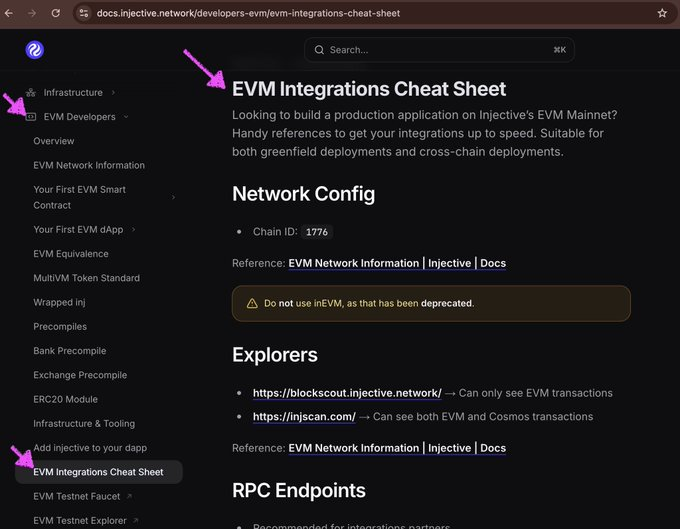Image resolution: width=680 pixels, height=529 pixels.
Task: Open the injscan.com link
Action: 304,417
